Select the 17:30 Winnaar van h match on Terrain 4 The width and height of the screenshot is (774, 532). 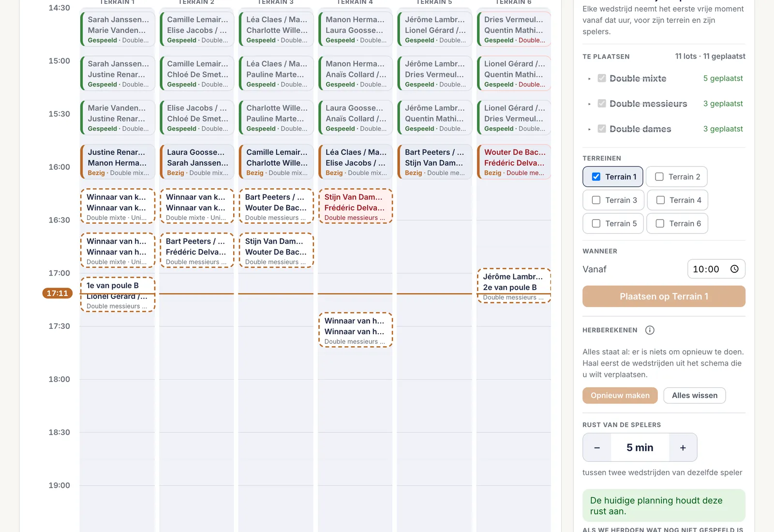[x=356, y=330]
